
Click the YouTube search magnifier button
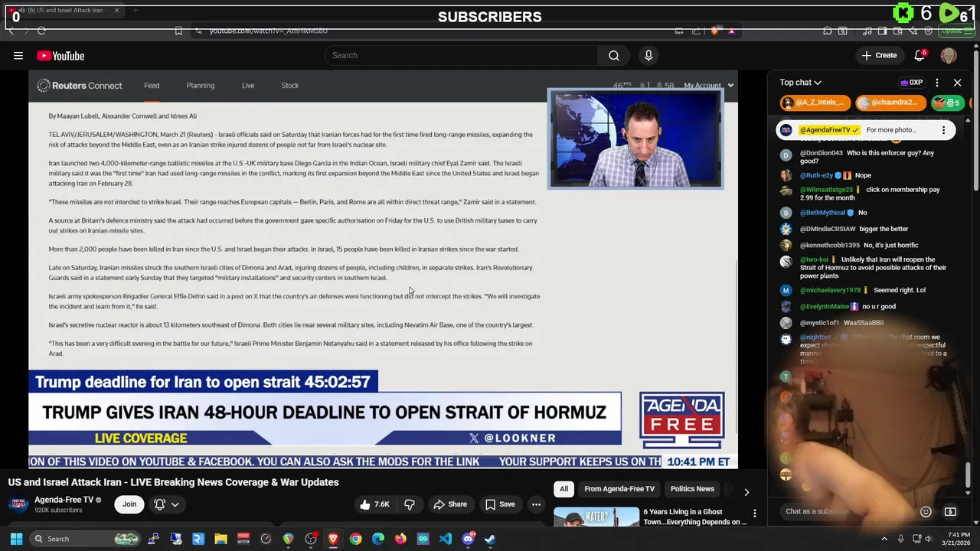tap(614, 55)
